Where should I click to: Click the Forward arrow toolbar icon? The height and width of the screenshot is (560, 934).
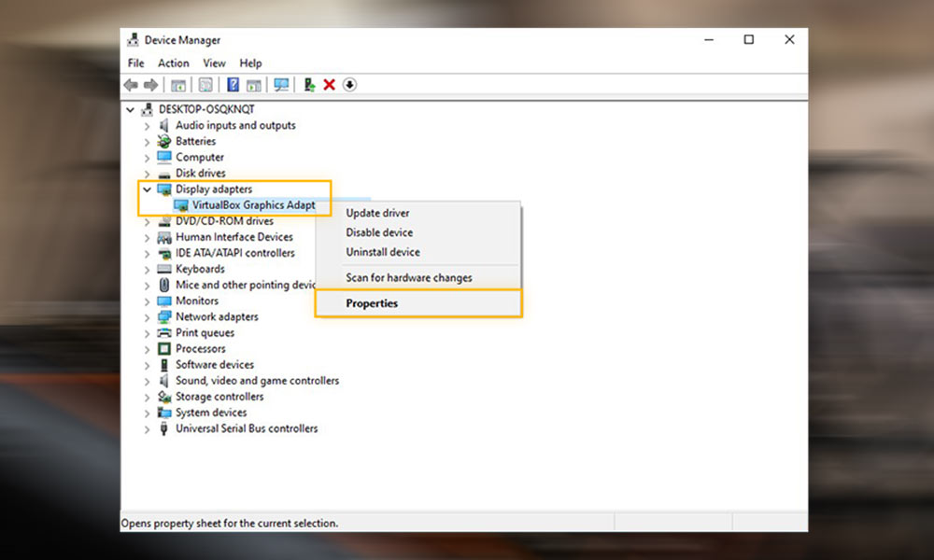pyautogui.click(x=151, y=85)
